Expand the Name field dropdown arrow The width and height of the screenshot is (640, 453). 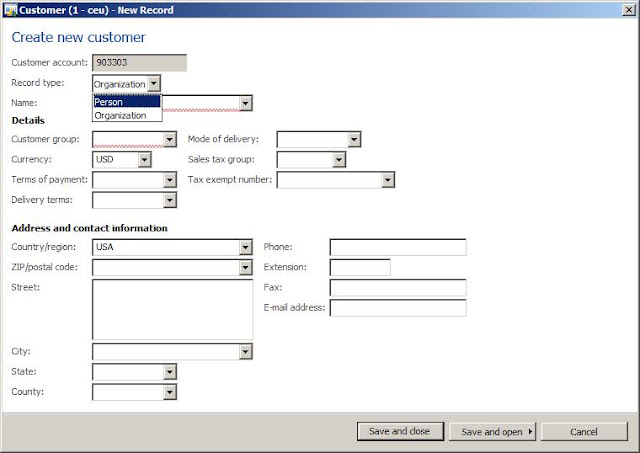tap(245, 103)
